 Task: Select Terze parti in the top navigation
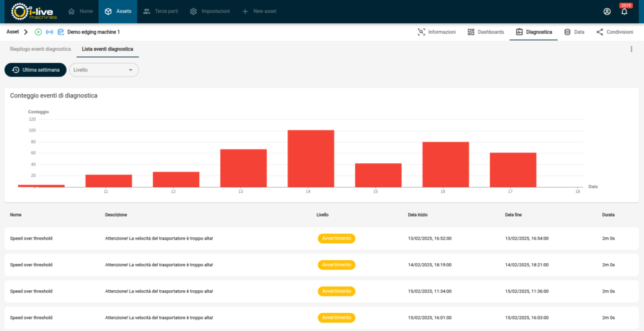point(160,11)
